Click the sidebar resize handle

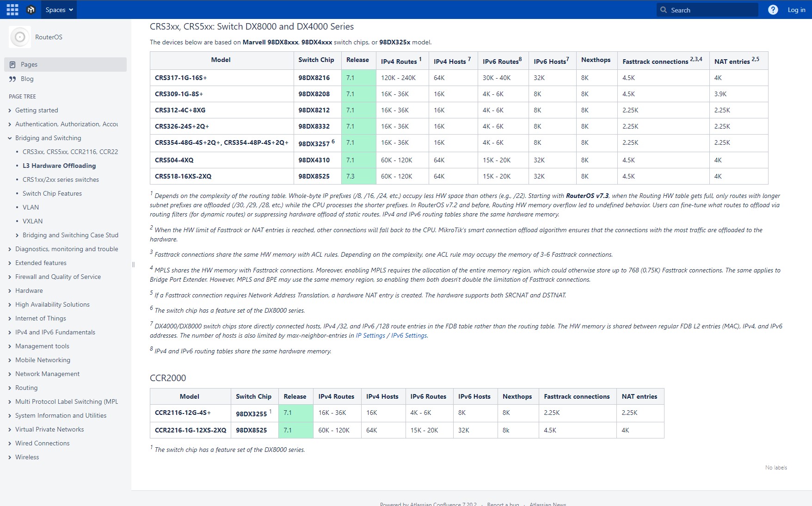tap(133, 265)
